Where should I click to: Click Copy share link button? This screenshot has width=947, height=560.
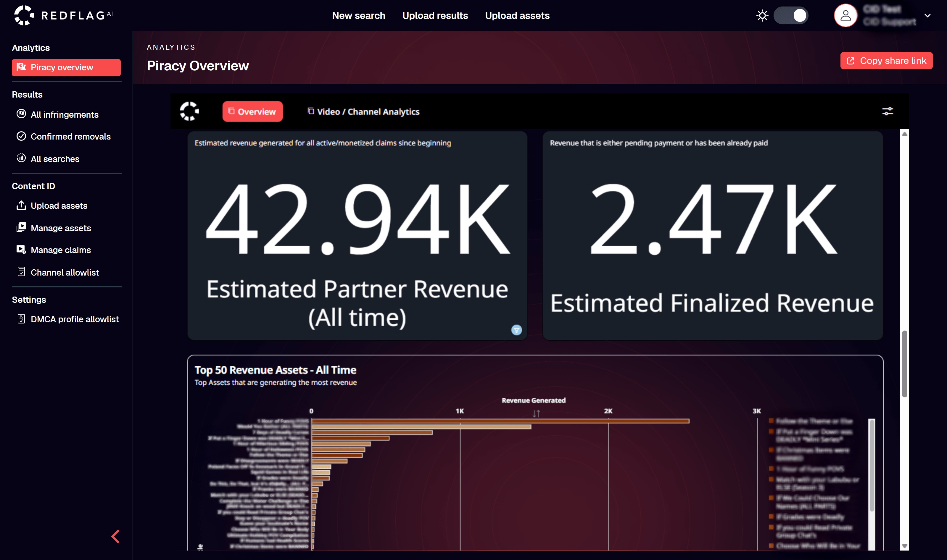pyautogui.click(x=886, y=61)
